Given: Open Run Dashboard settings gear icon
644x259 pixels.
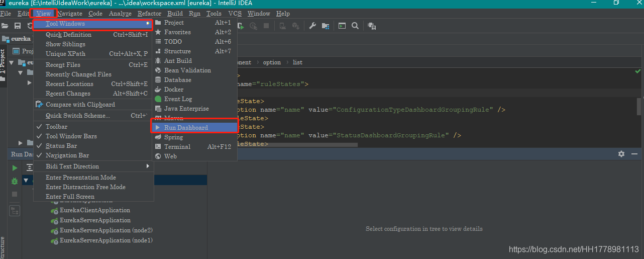Looking at the screenshot, I should (621, 154).
